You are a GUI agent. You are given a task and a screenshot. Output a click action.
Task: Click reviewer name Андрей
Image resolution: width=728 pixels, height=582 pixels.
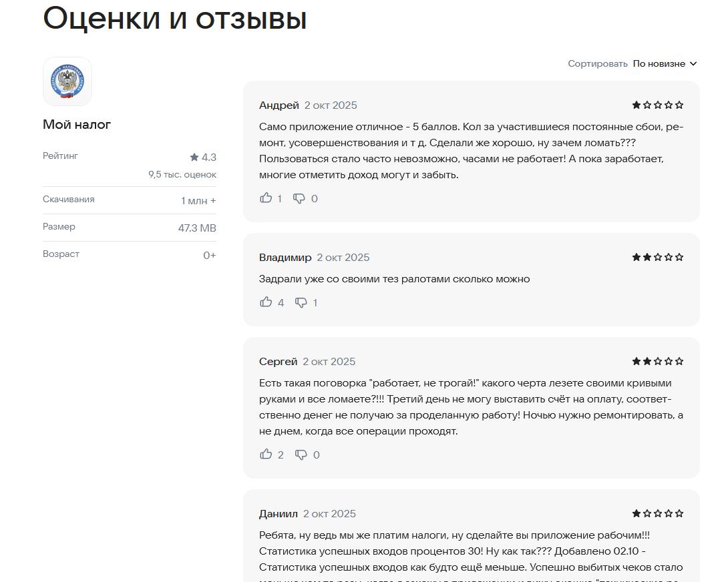279,105
